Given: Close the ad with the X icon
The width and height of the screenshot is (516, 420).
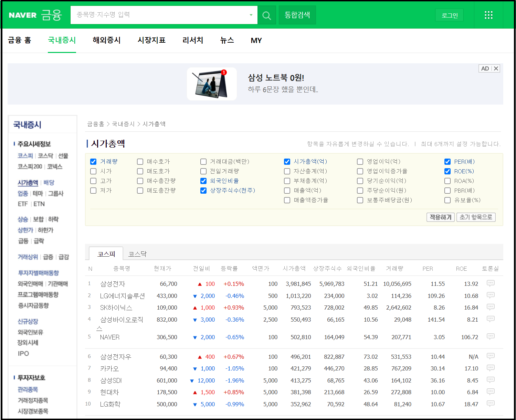Looking at the screenshot, I should point(496,68).
